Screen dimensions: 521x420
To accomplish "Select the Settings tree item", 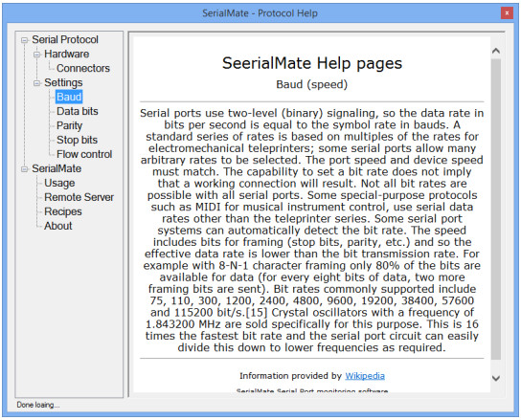I will [63, 82].
